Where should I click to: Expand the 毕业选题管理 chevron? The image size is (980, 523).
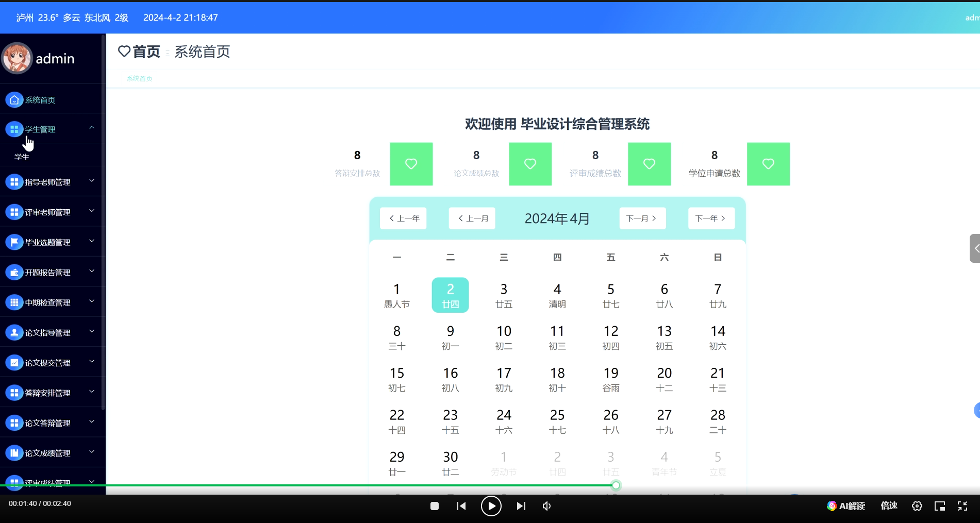click(92, 241)
